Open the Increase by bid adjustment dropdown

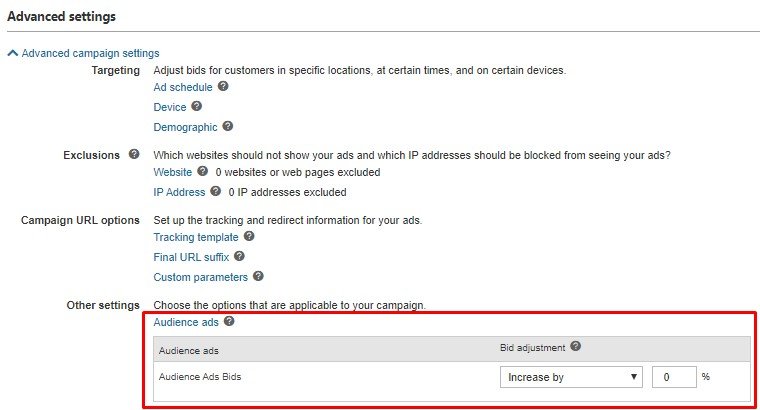pyautogui.click(x=572, y=377)
